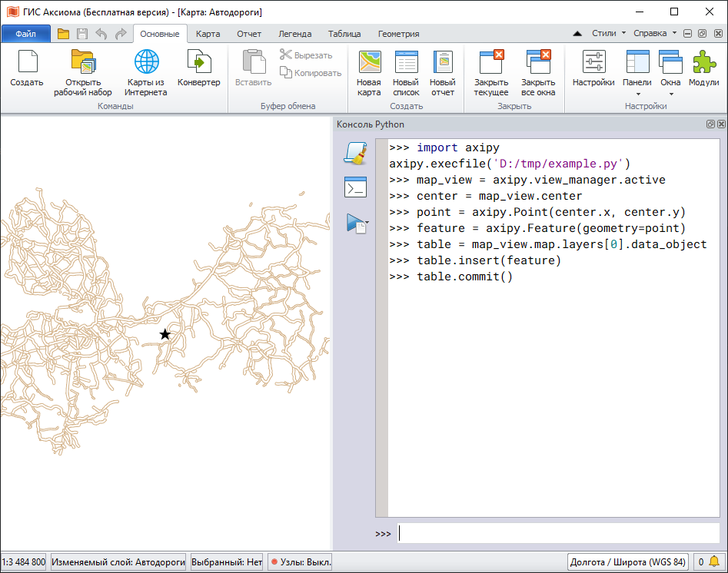Click the Python console input field
The image size is (728, 573).
click(x=558, y=533)
